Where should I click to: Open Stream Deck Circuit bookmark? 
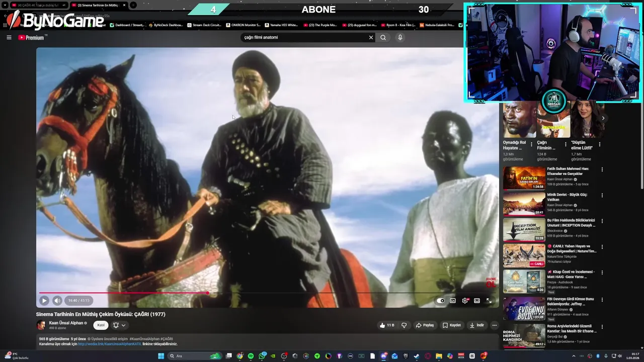click(204, 25)
